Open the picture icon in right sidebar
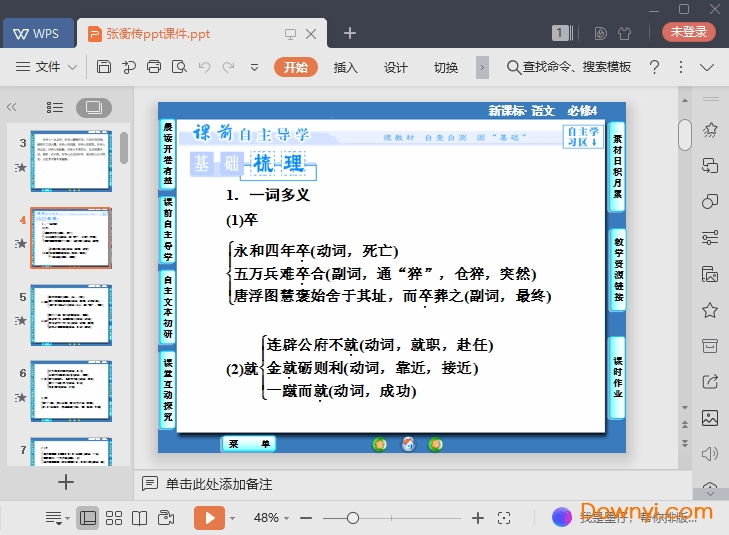Image resolution: width=729 pixels, height=535 pixels. point(710,418)
